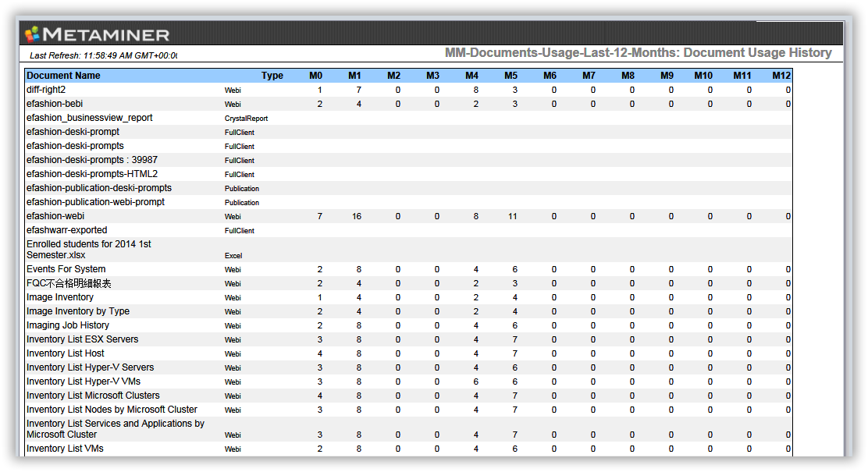The height and width of the screenshot is (472, 868).
Task: Click the M7 column header
Action: coord(589,76)
